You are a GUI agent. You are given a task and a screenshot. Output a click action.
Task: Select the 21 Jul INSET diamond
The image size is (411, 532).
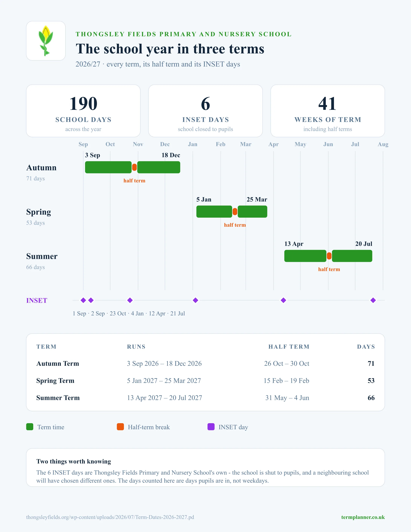pyautogui.click(x=373, y=300)
